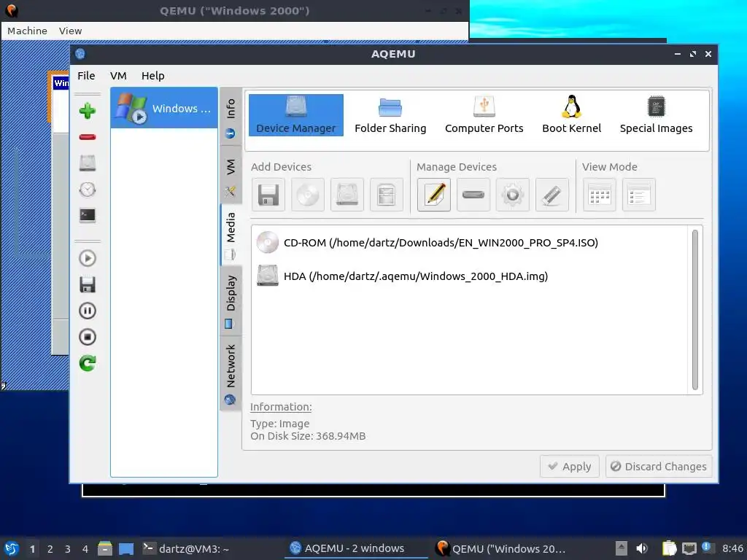Click the Discard Changes button

pyautogui.click(x=659, y=466)
